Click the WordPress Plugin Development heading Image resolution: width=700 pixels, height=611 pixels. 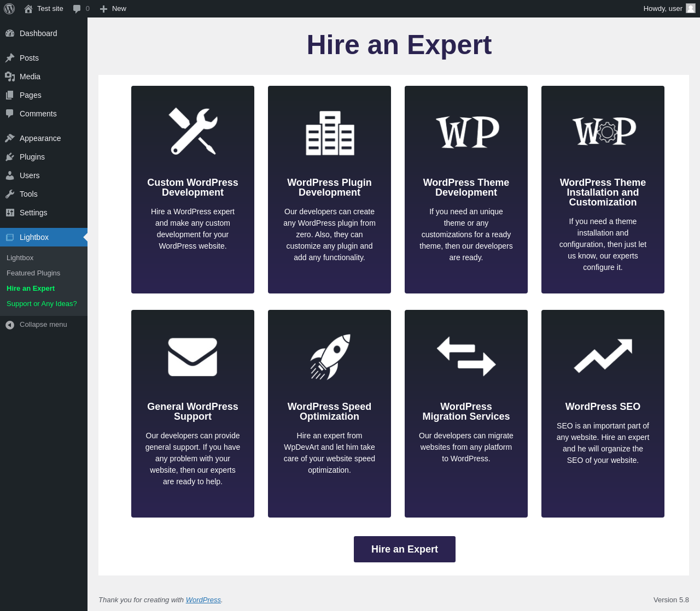tap(329, 187)
